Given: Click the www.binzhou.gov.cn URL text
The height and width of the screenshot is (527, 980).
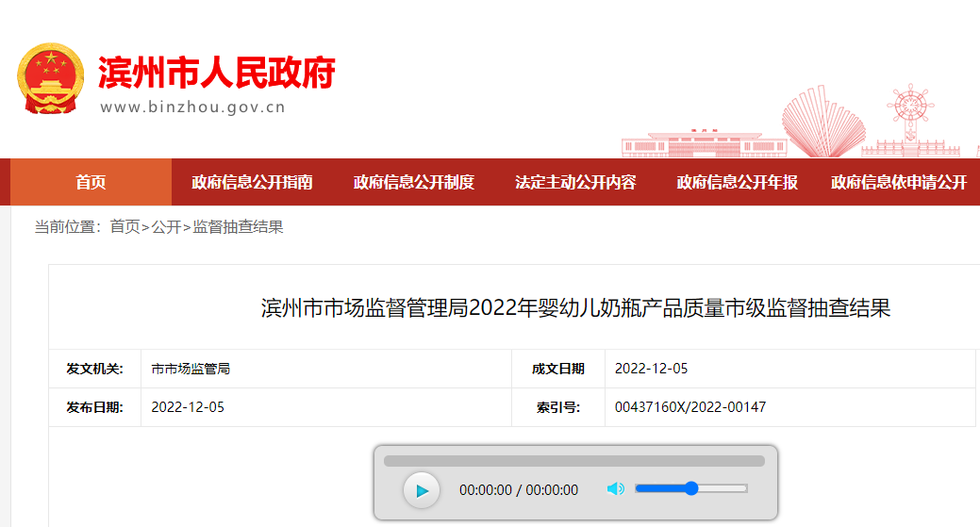Looking at the screenshot, I should point(192,107).
